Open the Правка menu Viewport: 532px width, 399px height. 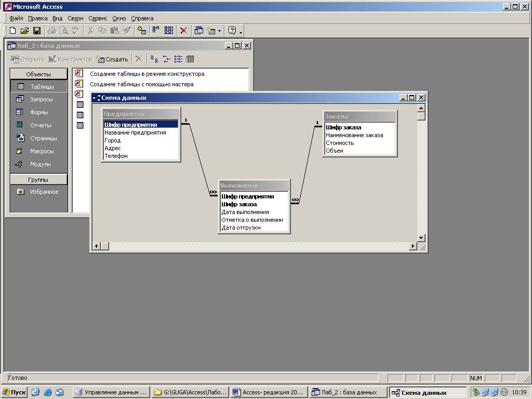click(x=37, y=18)
